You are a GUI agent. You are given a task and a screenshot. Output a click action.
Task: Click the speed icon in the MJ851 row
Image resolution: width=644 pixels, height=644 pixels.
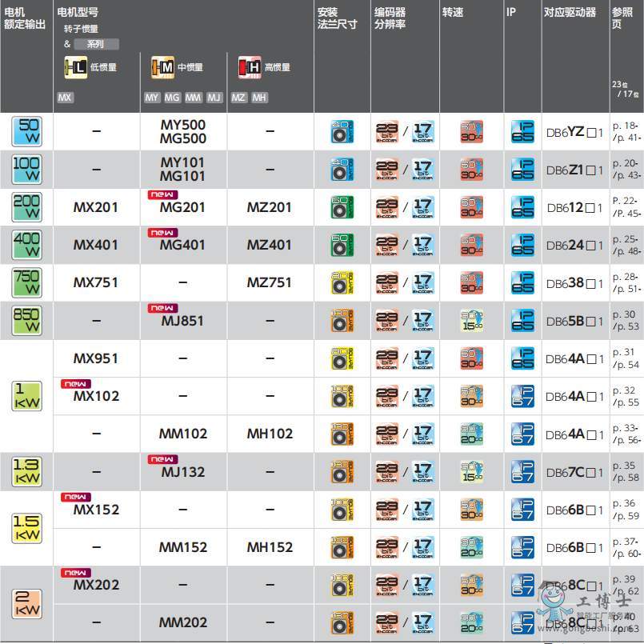471,321
